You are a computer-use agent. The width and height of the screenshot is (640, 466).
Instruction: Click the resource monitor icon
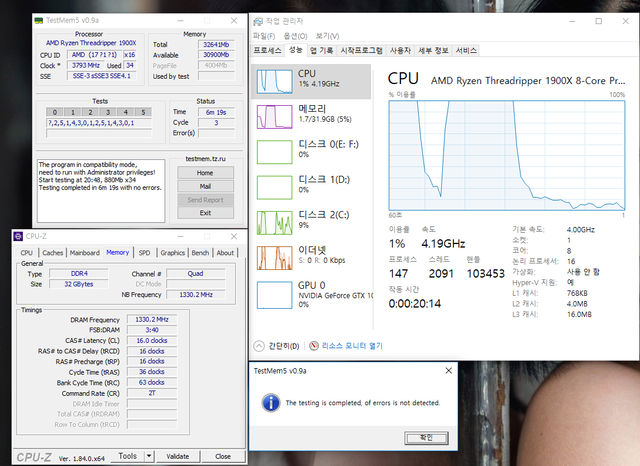[x=313, y=346]
